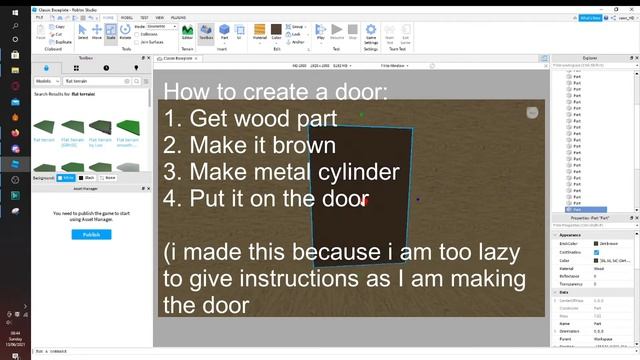Screen dimensions: 640x360
Task: Click the Color property swatch in Properties
Action: coord(596,260)
